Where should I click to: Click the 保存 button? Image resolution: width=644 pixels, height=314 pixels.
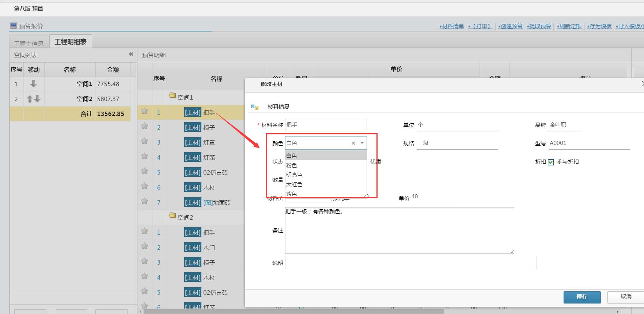[x=582, y=297]
